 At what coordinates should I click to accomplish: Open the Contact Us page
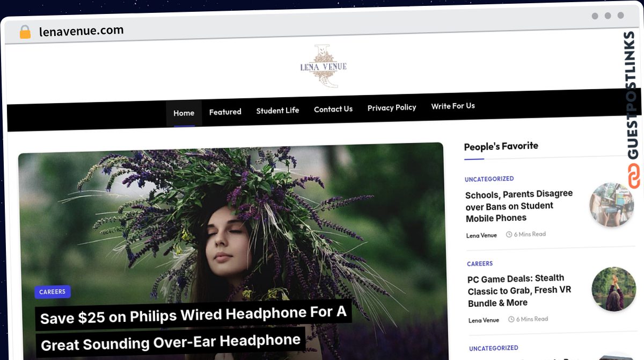point(333,109)
